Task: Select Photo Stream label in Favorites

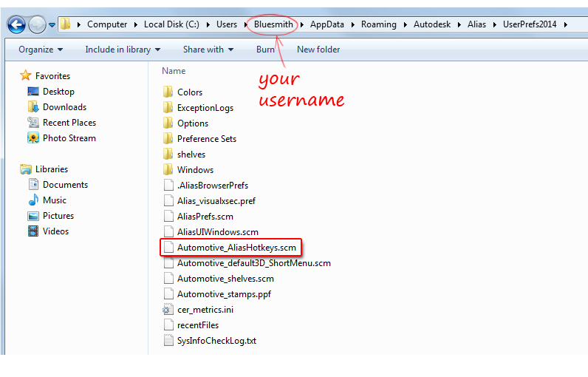Action: tap(69, 138)
